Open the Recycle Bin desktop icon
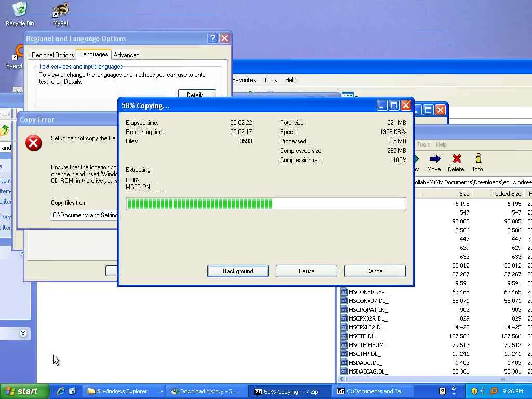Screen dimensions: 532x399 (x=20, y=14)
